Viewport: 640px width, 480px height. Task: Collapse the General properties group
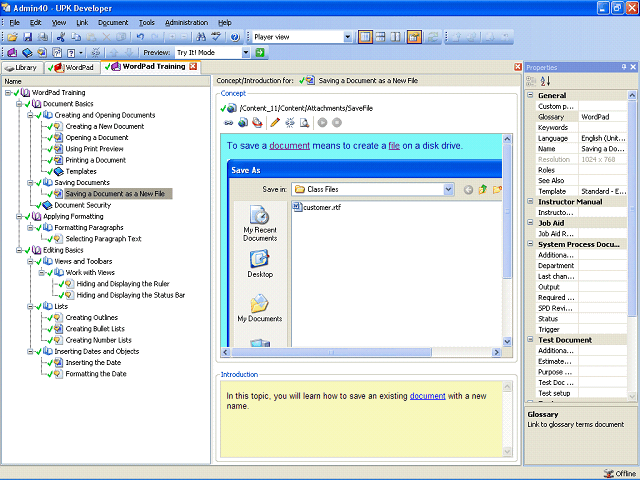(x=530, y=95)
